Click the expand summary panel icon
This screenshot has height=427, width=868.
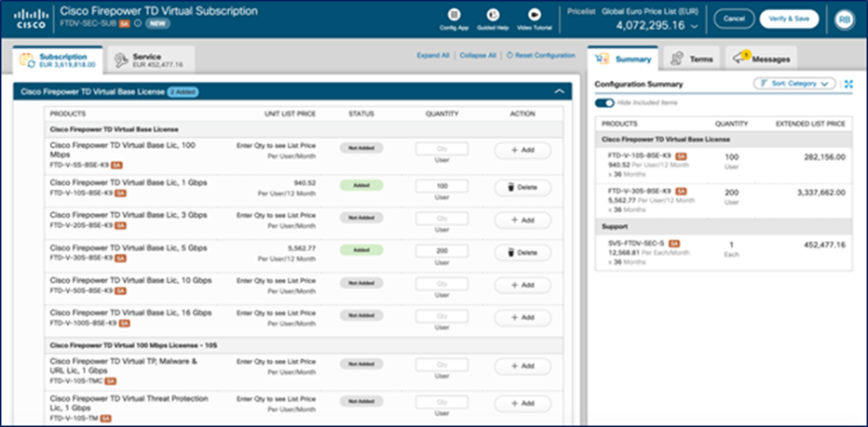849,84
